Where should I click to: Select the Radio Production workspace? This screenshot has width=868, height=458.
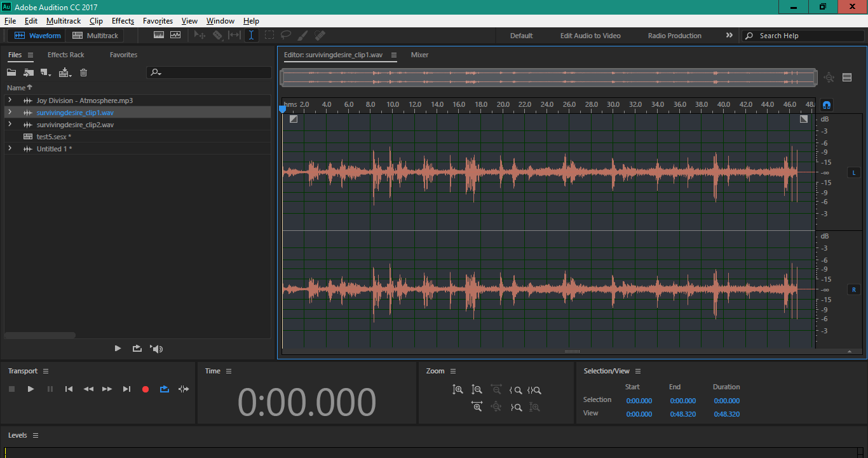[674, 36]
